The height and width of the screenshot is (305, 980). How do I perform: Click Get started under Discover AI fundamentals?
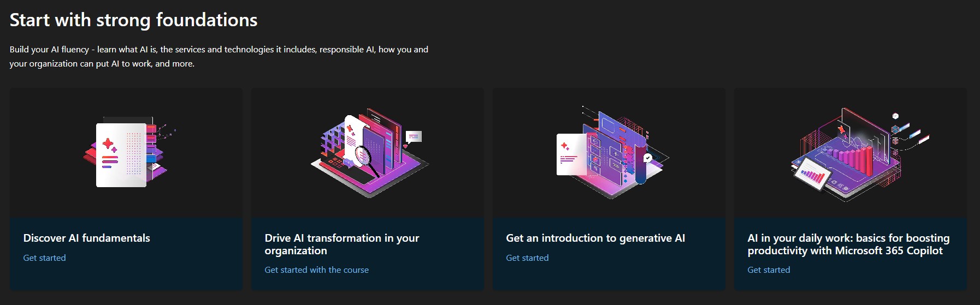click(x=44, y=258)
